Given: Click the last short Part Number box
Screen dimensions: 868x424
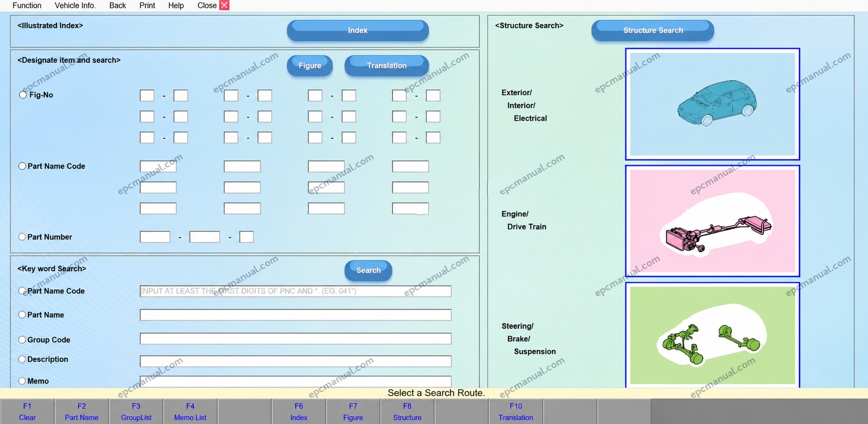Looking at the screenshot, I should coord(247,237).
